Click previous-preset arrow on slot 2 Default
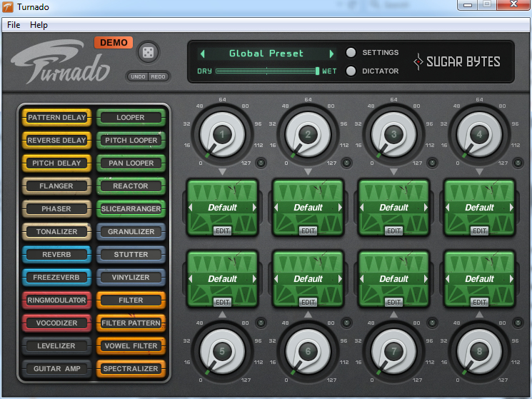 click(x=276, y=208)
